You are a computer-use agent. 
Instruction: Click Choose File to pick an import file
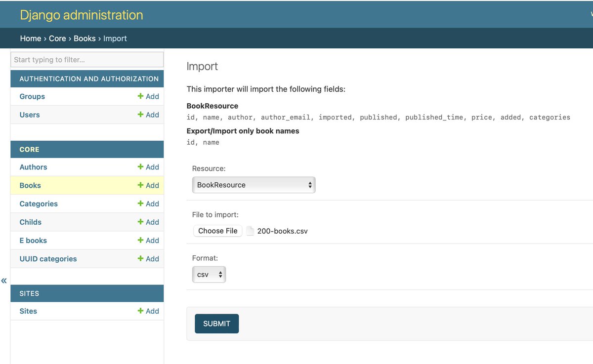[x=217, y=230]
